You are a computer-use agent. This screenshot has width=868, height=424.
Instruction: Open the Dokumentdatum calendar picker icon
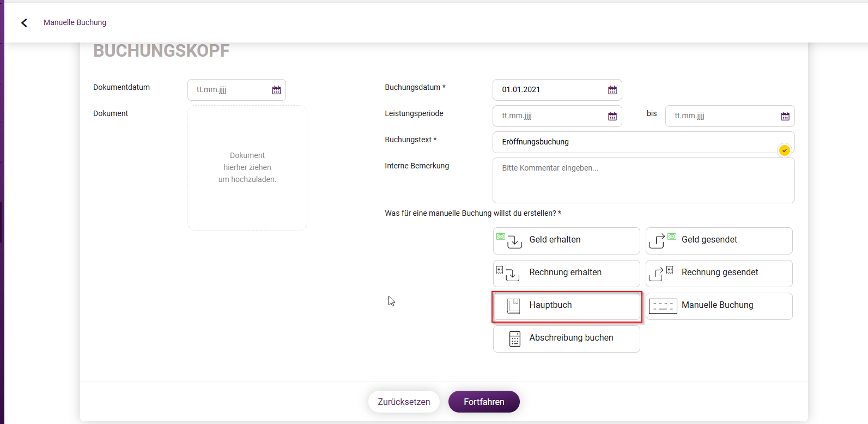(276, 90)
